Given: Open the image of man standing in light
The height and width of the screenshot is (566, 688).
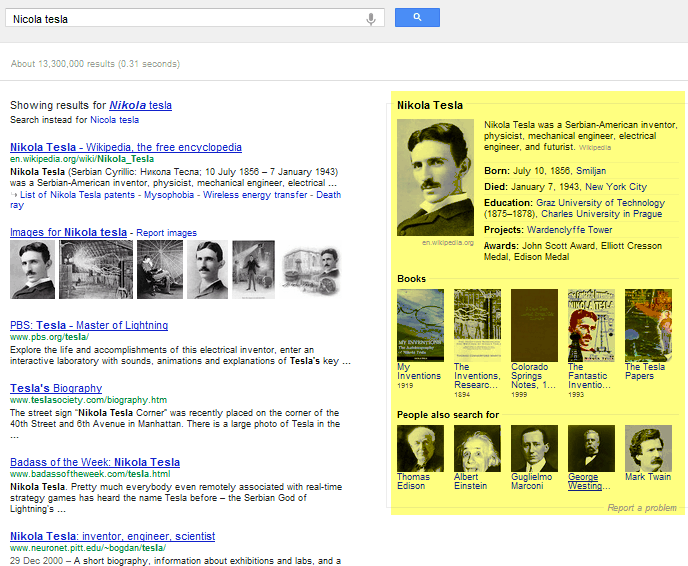Looking at the screenshot, I should pyautogui.click(x=254, y=269).
